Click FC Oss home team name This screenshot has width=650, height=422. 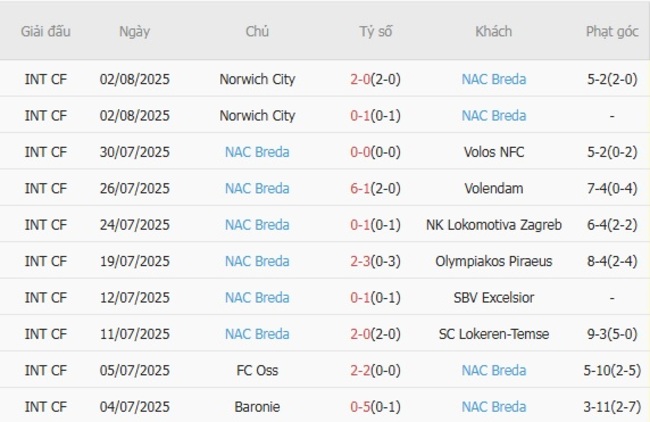257,370
